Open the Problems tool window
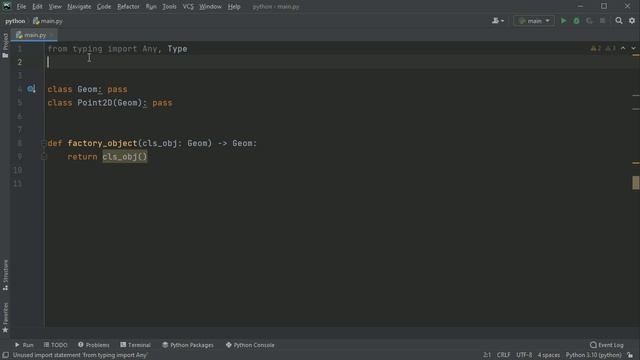The image size is (640, 360). [x=93, y=345]
